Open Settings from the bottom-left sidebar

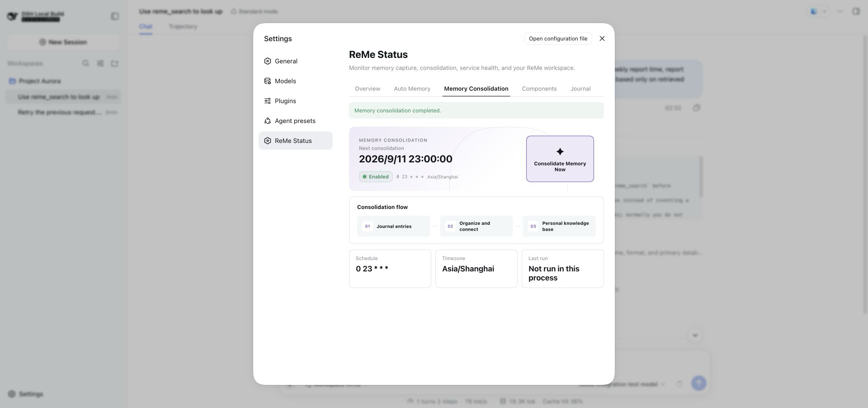click(26, 394)
